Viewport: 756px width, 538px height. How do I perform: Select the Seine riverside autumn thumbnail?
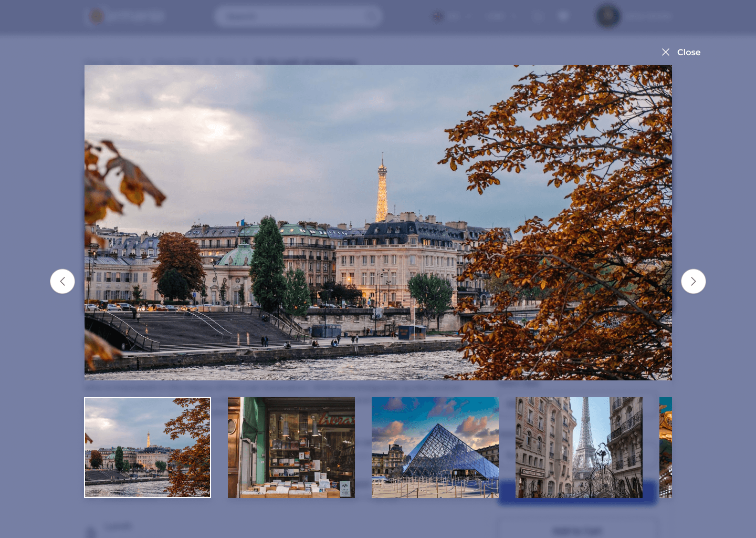[148, 448]
